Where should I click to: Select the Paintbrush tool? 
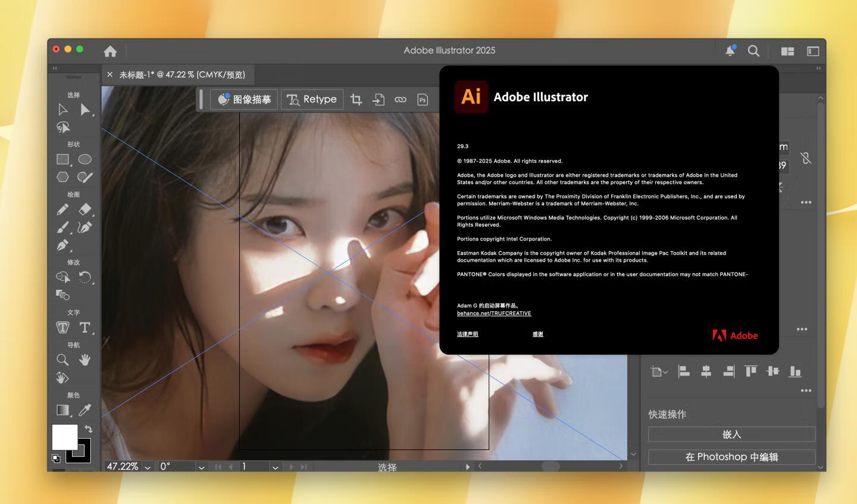62,227
